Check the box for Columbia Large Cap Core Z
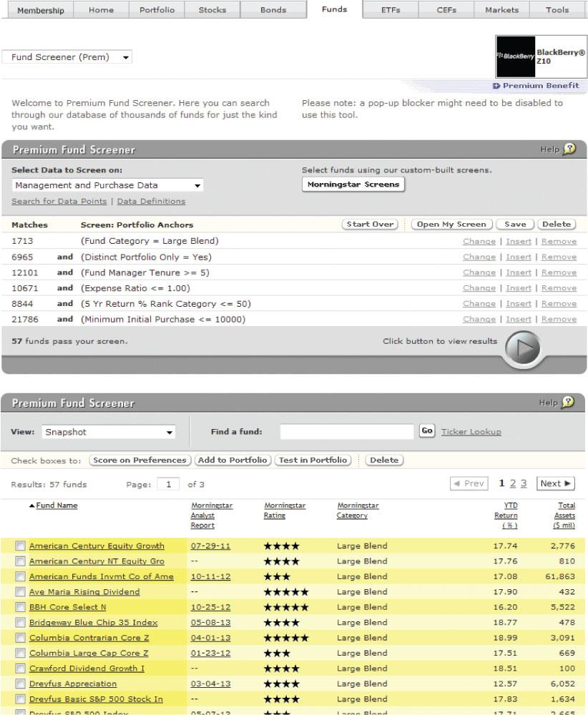 [x=20, y=653]
